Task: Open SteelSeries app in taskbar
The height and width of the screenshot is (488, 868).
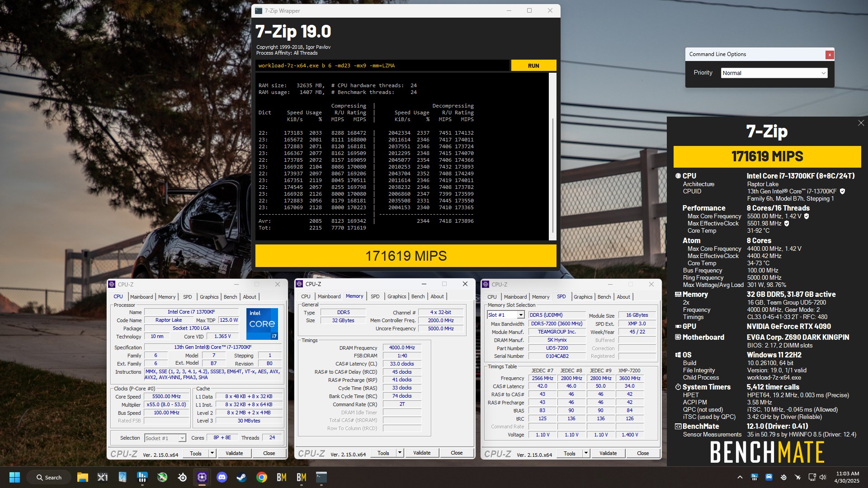Action: click(182, 477)
